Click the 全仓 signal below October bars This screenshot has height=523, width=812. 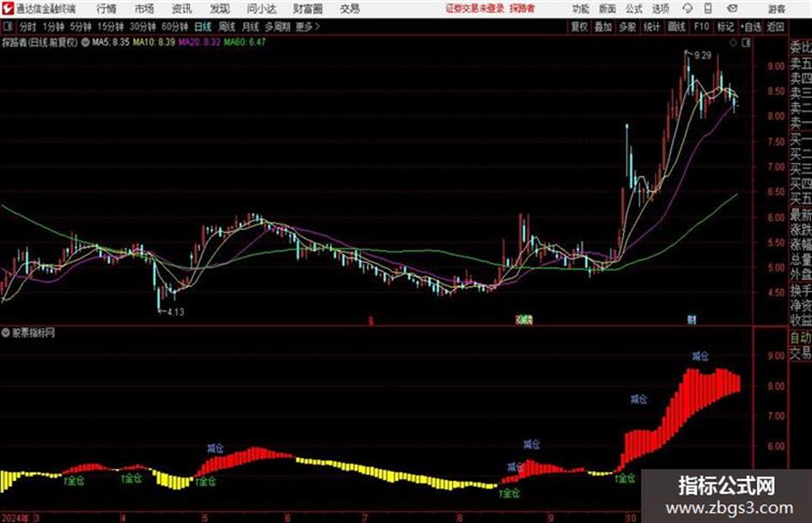(626, 478)
